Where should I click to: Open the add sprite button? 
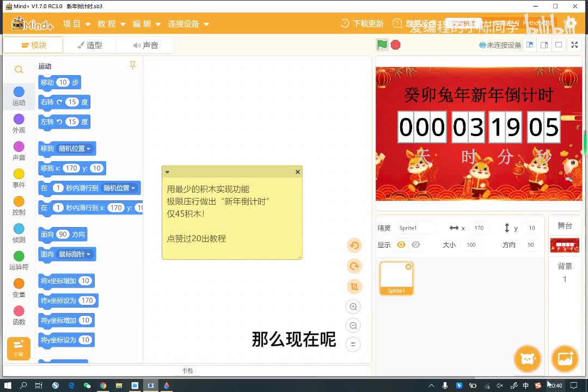coord(528,359)
